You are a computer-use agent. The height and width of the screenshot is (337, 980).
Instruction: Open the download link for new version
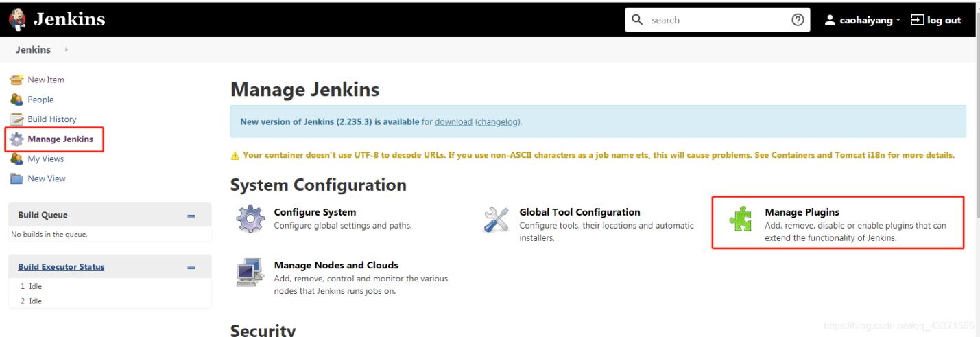pyautogui.click(x=453, y=122)
